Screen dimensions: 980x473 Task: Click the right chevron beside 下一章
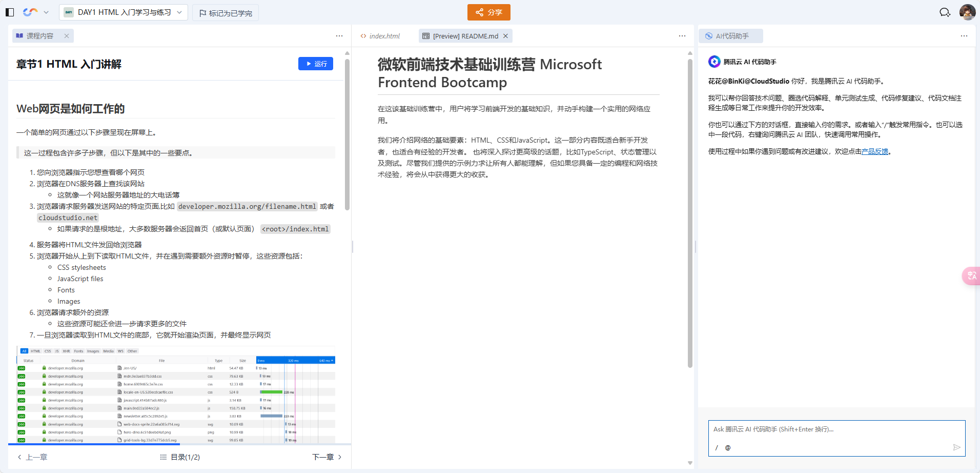[340, 457]
